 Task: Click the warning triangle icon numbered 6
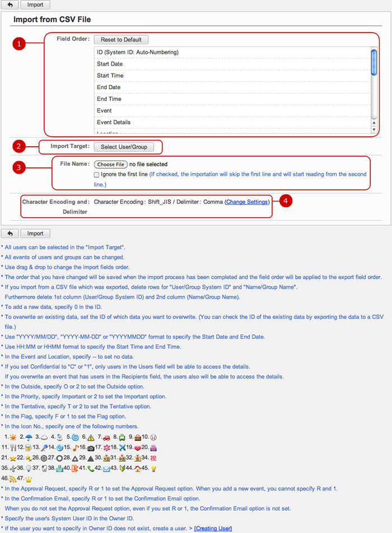click(x=91, y=438)
